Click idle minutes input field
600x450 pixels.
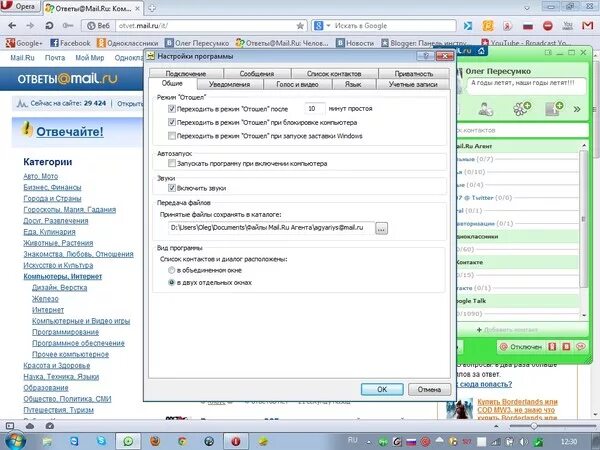pos(315,109)
